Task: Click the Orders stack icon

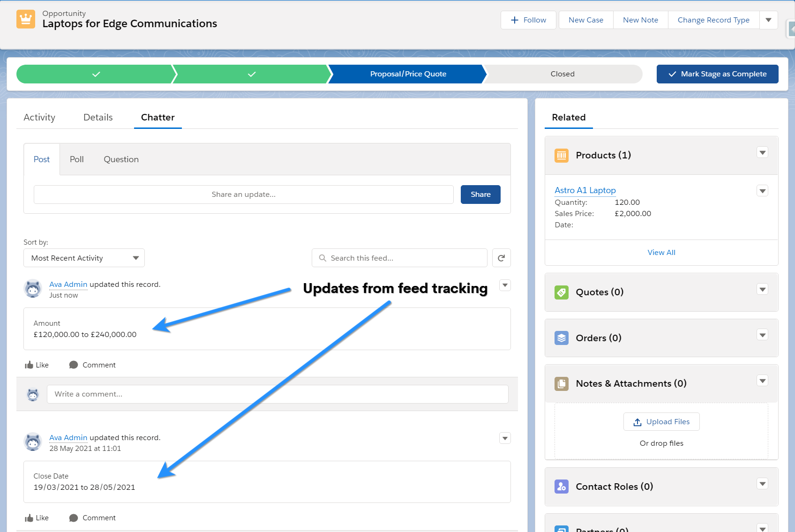Action: [x=562, y=338]
